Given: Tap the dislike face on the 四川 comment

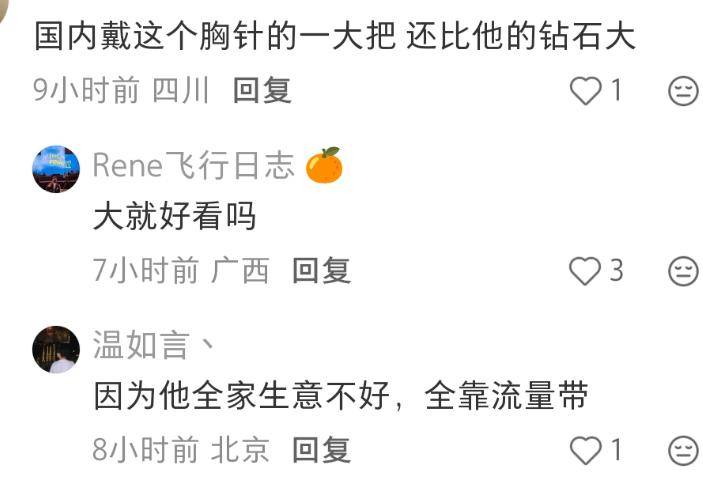Looking at the screenshot, I should 683,91.
